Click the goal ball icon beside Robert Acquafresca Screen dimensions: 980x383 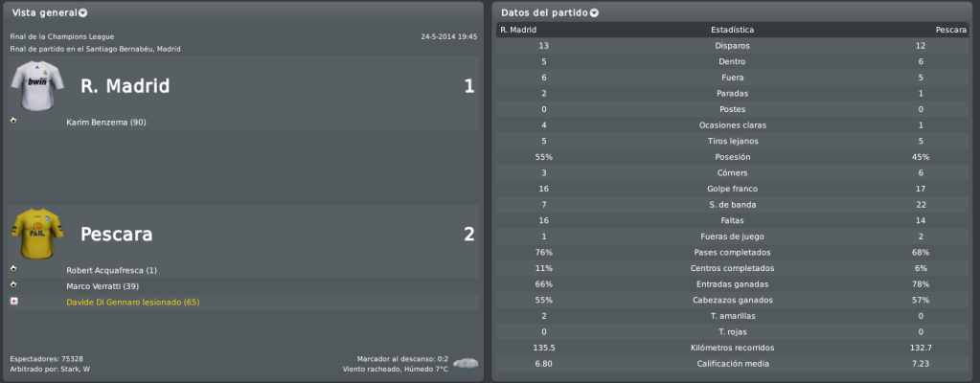point(13,269)
